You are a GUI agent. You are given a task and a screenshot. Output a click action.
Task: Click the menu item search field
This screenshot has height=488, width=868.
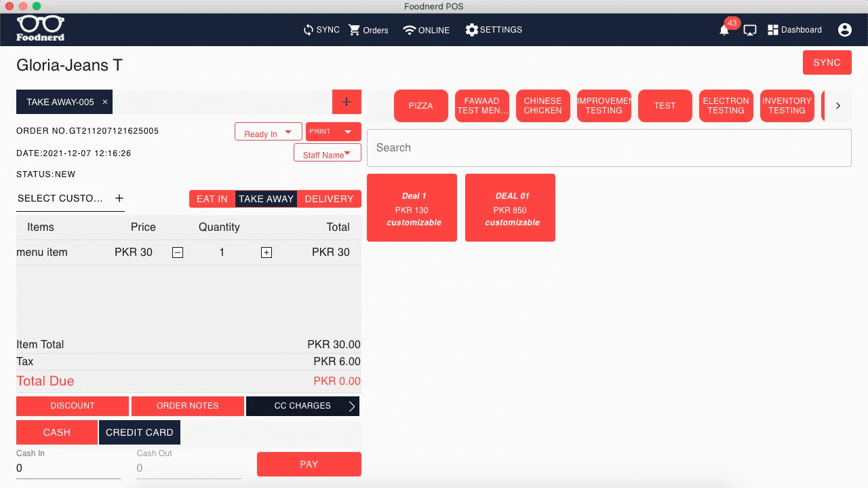point(608,148)
